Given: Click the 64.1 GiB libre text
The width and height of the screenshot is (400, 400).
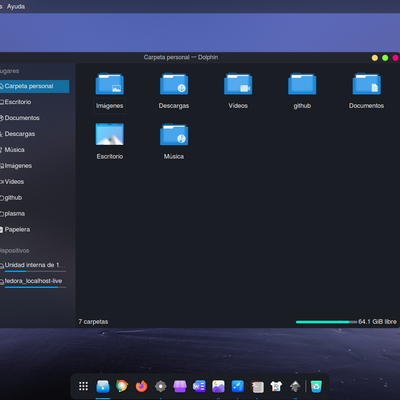Looking at the screenshot, I should click(x=377, y=322).
